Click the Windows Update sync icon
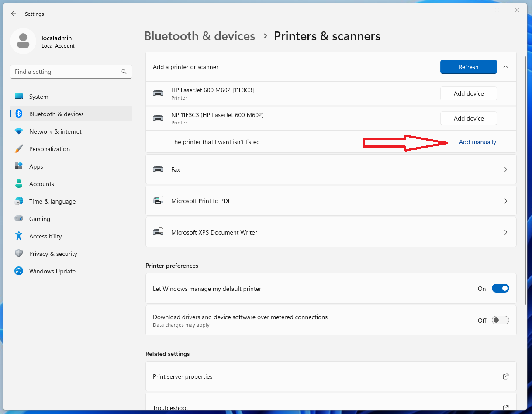This screenshot has width=532, height=414. pos(19,271)
